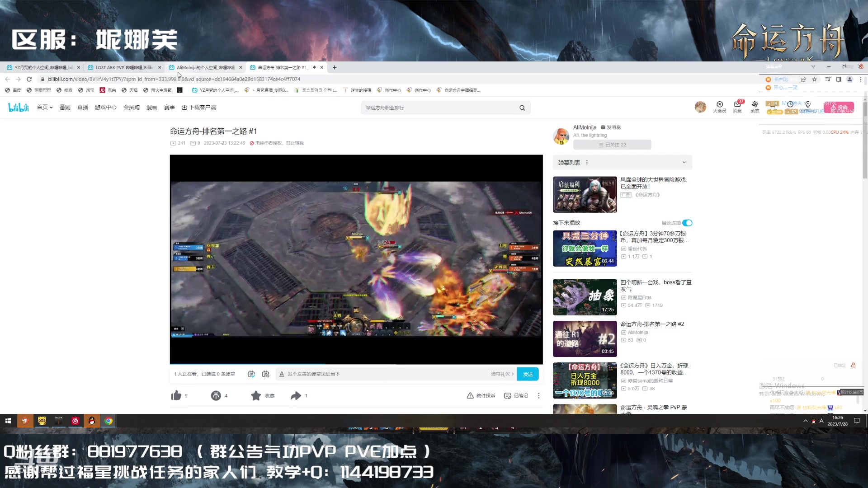This screenshot has height=488, width=868.
Task: Open 淘宝 bookmark
Action: tap(86, 90)
